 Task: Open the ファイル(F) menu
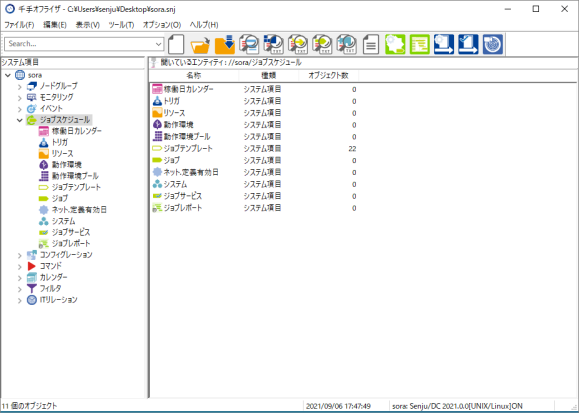19,25
